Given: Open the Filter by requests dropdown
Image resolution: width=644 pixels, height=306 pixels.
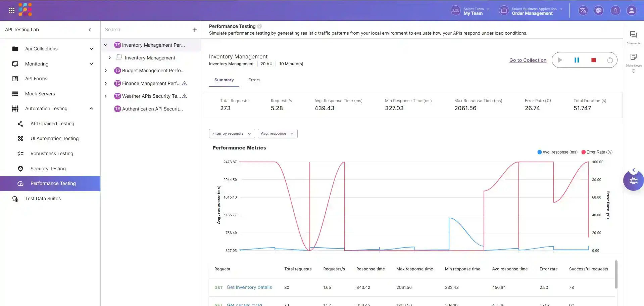Looking at the screenshot, I should coord(232,134).
